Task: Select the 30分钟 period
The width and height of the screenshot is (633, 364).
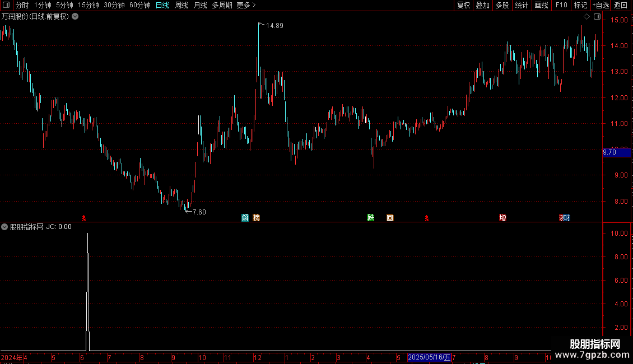Action: (x=114, y=5)
